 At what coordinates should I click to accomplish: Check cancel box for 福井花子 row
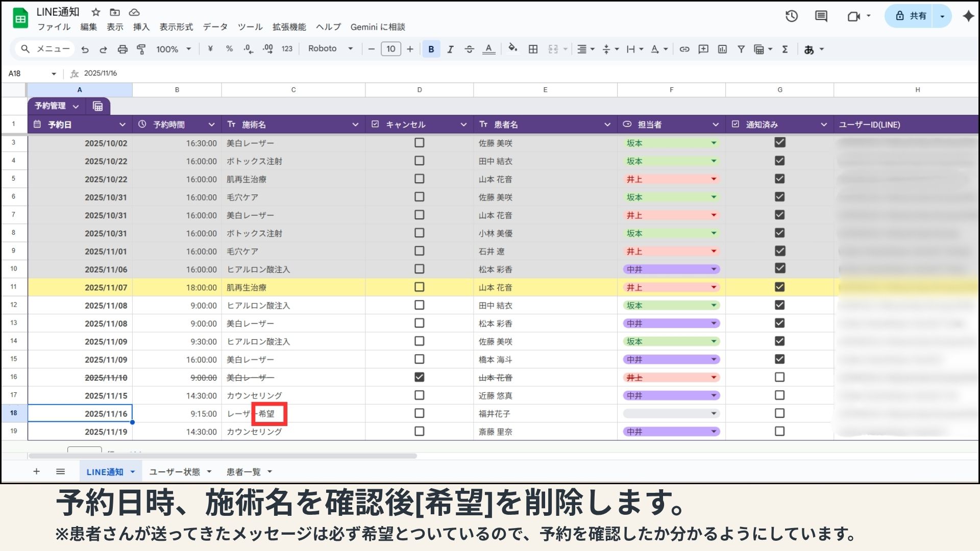pyautogui.click(x=419, y=413)
